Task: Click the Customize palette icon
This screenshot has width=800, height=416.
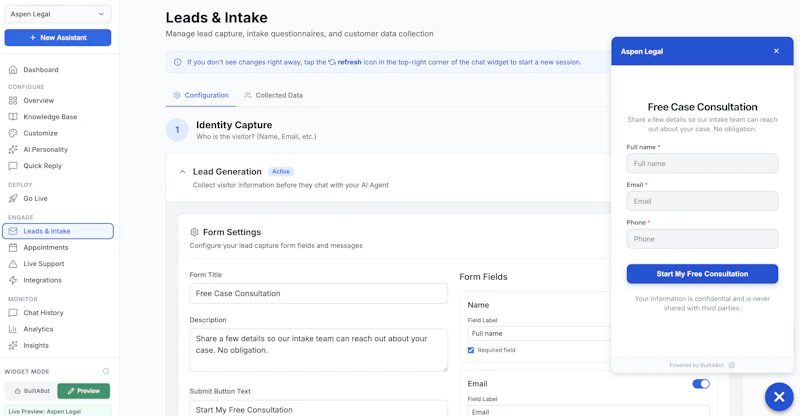Action: click(13, 133)
